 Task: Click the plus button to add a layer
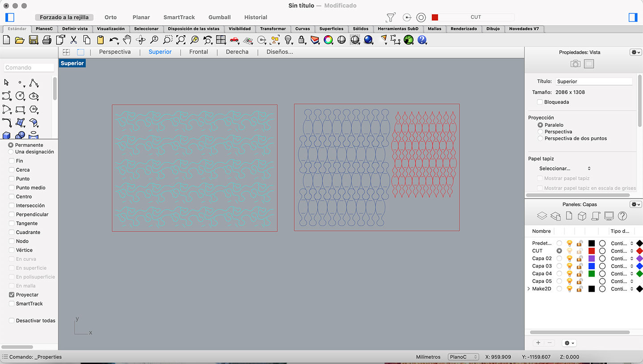[538, 343]
